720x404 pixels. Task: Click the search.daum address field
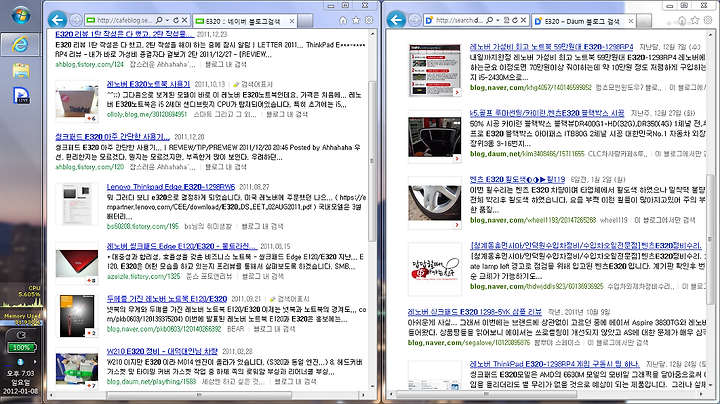pos(459,20)
